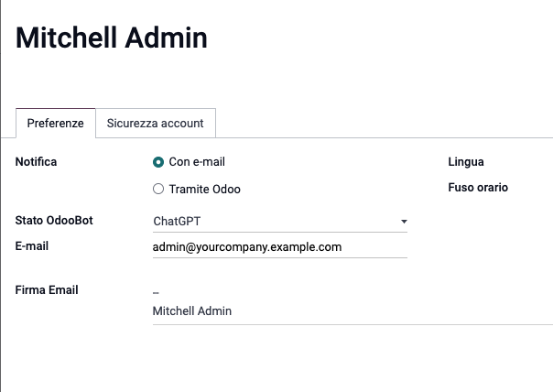Open the selector showing ChatGPT value

coord(275,222)
